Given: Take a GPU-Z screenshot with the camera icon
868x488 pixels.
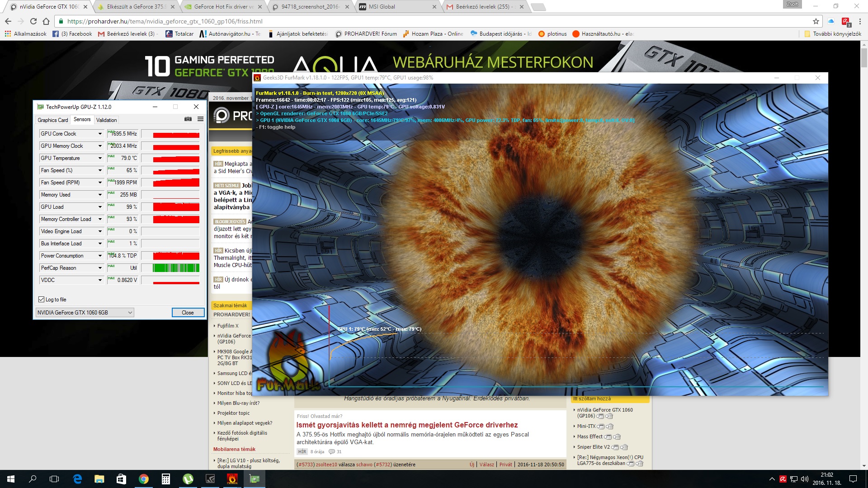Looking at the screenshot, I should coord(188,119).
